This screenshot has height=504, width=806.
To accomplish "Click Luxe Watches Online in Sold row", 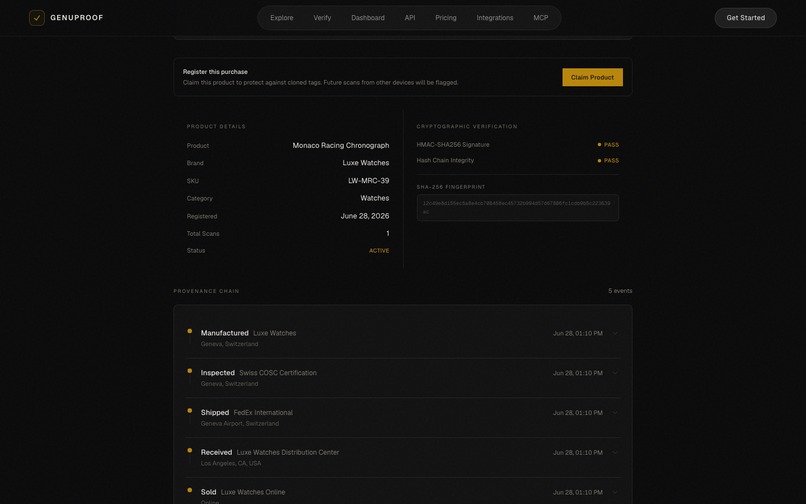I will pos(253,492).
